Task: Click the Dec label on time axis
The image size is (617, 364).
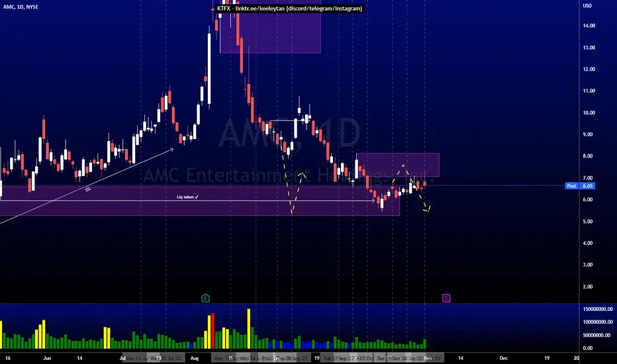Action: (504, 358)
